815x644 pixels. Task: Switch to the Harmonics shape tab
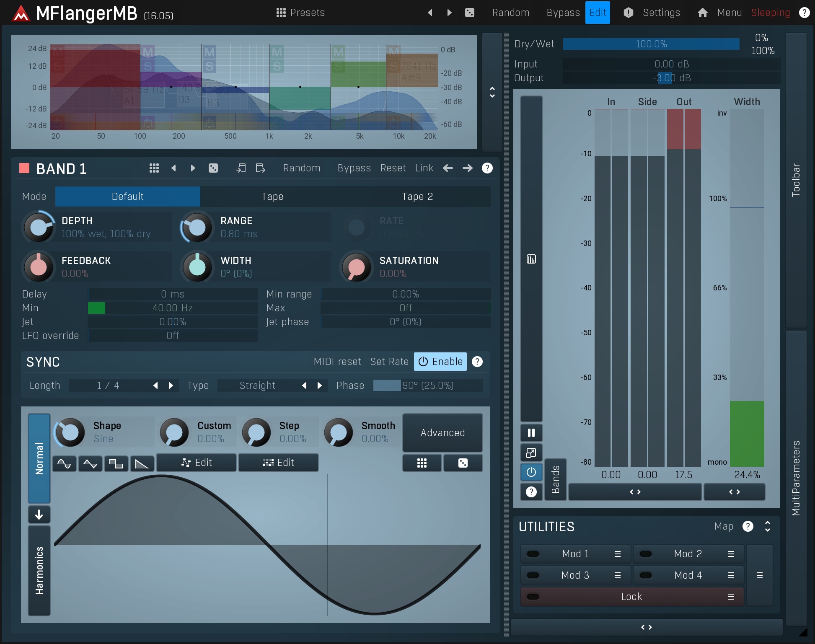[39, 570]
